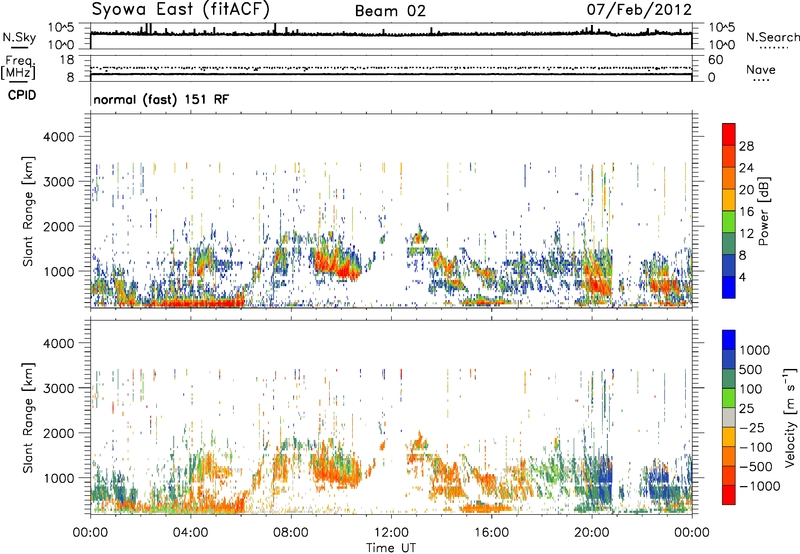Click the 'Time UT' axis title
Screen dimensions: 800x554
pos(391,547)
